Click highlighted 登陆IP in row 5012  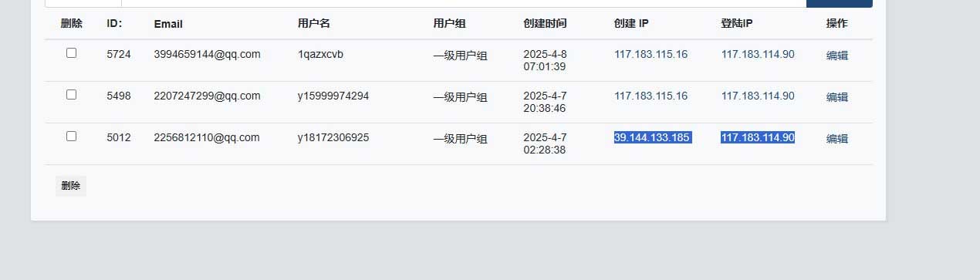[758, 137]
